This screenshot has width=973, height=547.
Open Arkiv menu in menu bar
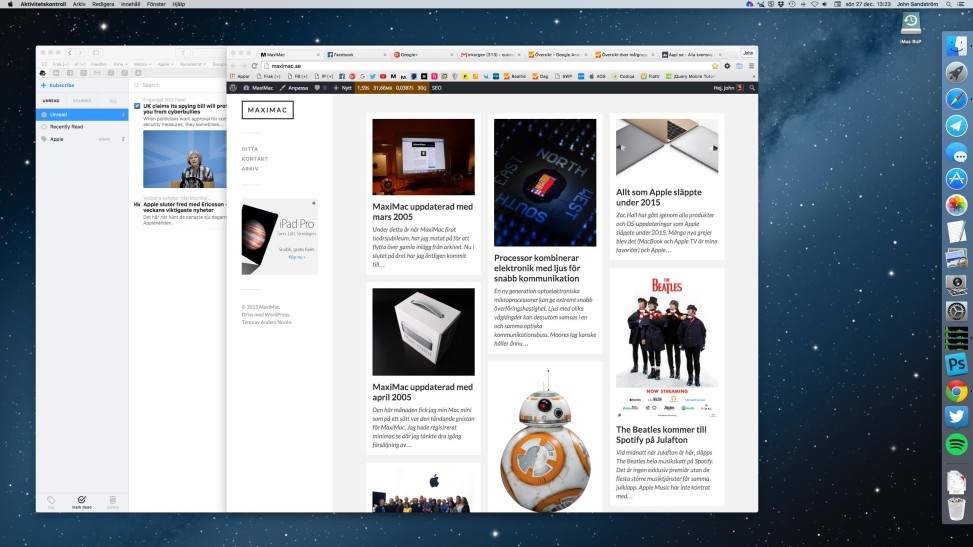point(79,4)
